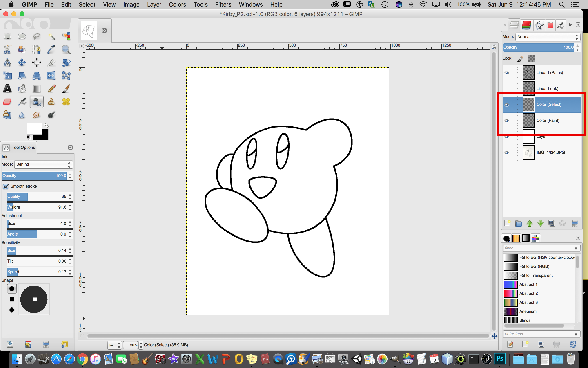Select the Scissors Select tool
This screenshot has width=588, height=368.
pyautogui.click(x=8, y=49)
